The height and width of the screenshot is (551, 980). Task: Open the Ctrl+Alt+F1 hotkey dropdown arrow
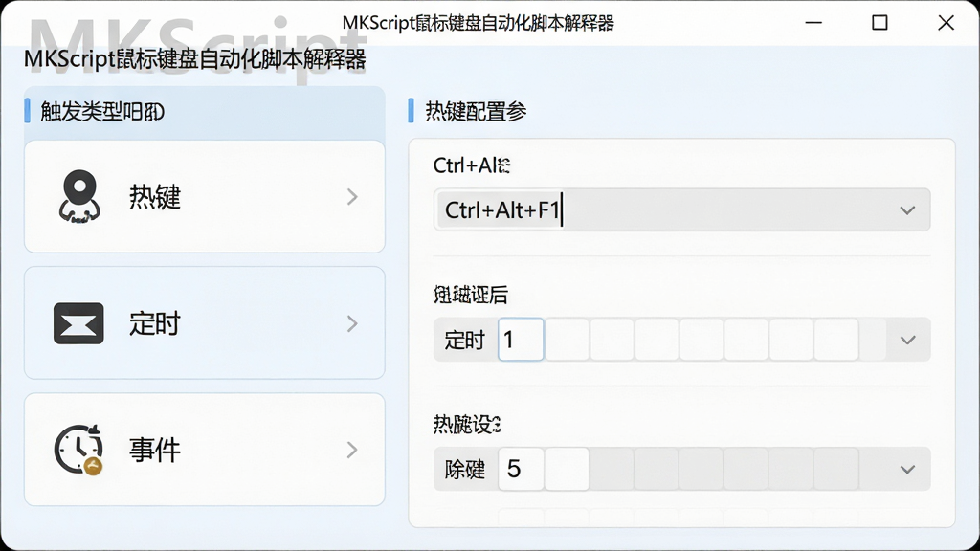coord(907,210)
